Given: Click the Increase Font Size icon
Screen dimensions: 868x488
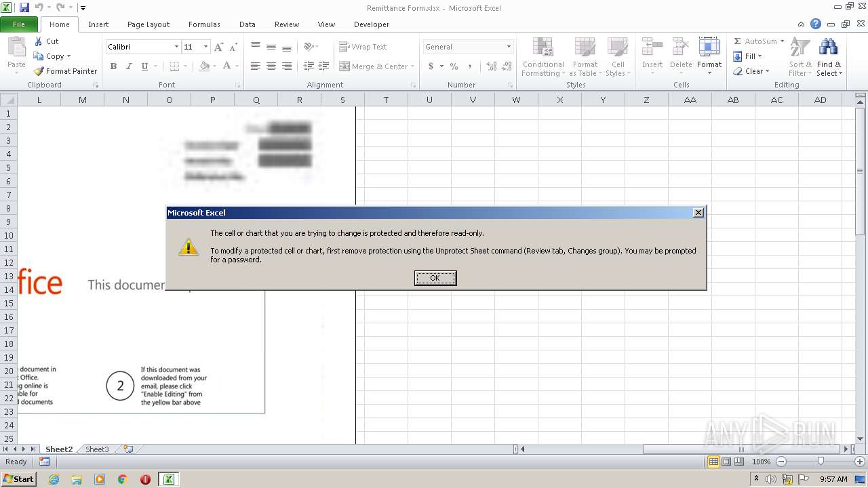Looking at the screenshot, I should pyautogui.click(x=218, y=47).
